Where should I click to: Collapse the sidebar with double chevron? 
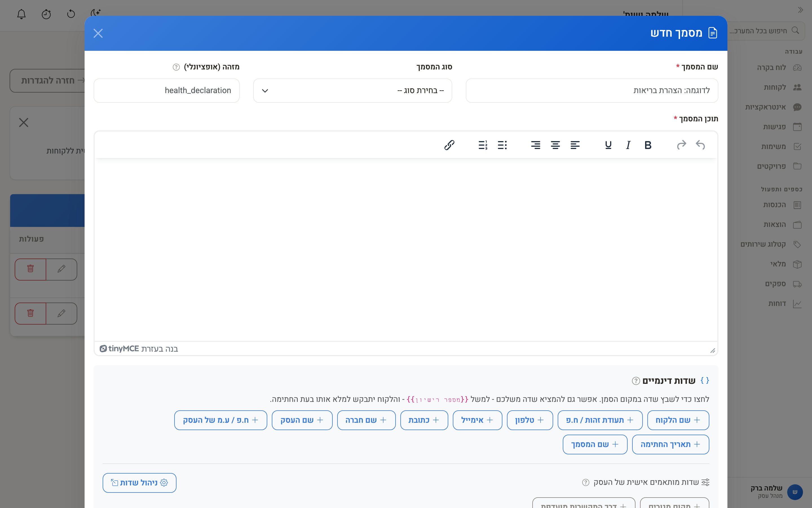point(801,10)
